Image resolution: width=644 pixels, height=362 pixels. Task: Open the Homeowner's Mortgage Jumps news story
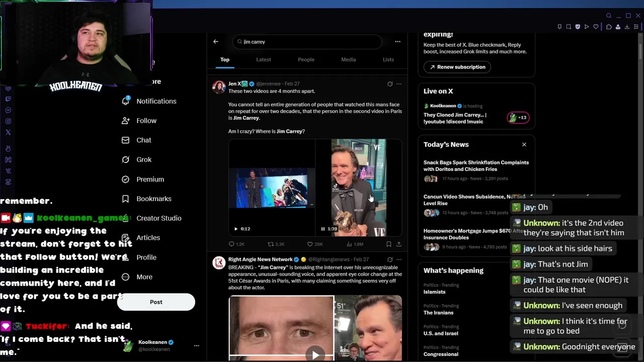coord(476,240)
